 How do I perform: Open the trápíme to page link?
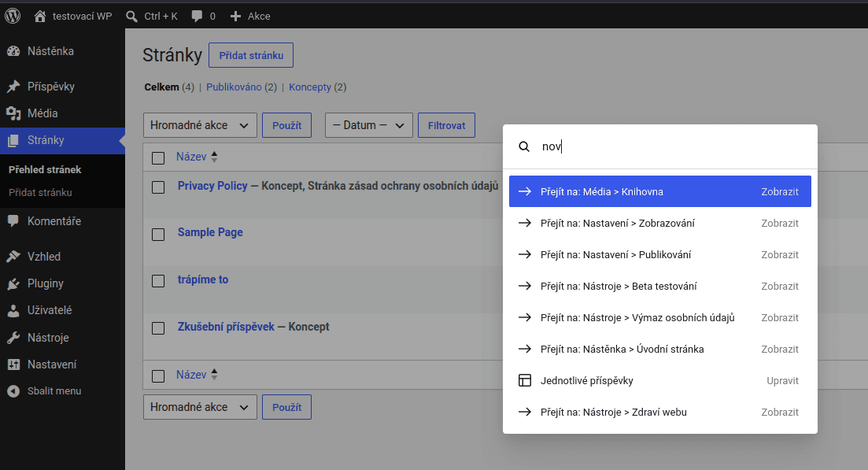click(203, 279)
